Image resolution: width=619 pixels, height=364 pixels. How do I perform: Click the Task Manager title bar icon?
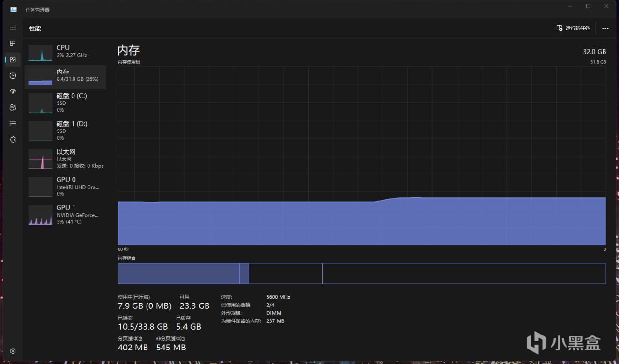[x=14, y=10]
